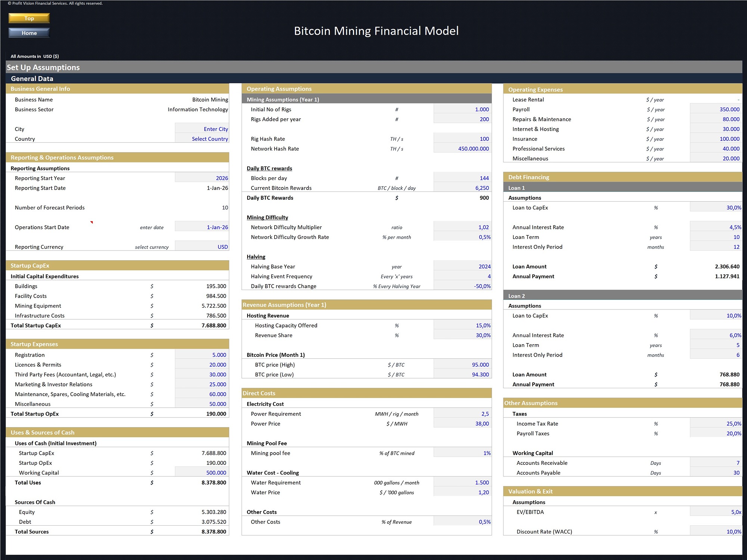Edit the BTC price (High) value

click(x=462, y=365)
